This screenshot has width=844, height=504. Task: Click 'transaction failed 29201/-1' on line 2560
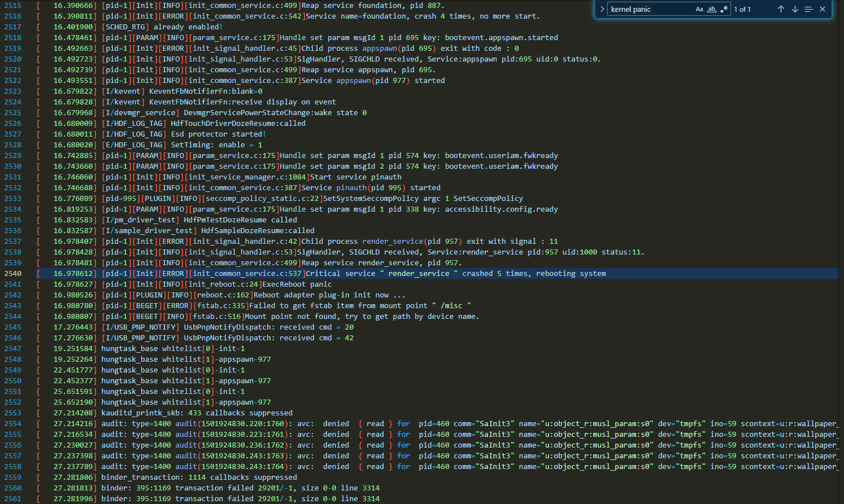click(x=234, y=488)
